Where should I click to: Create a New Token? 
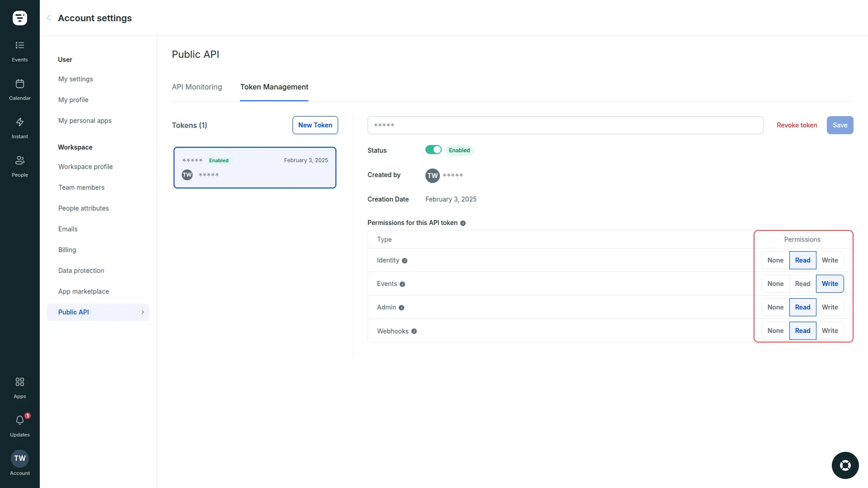(x=315, y=125)
